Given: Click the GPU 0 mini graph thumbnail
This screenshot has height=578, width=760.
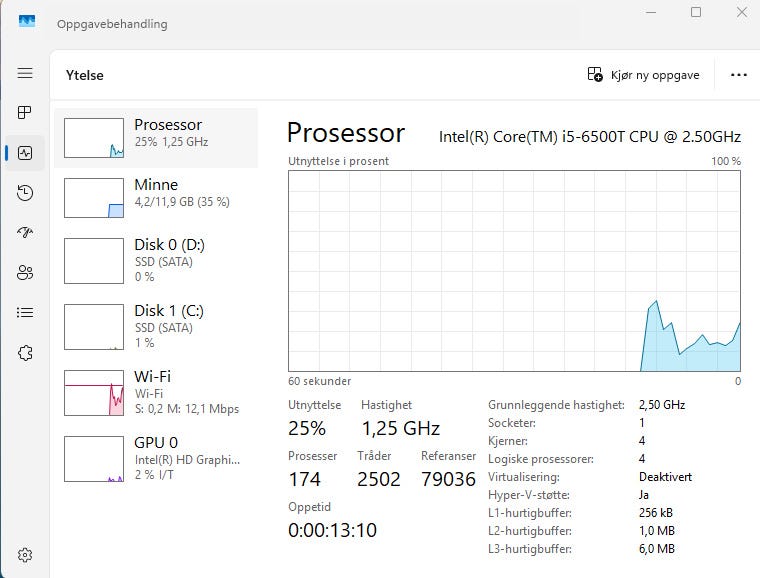Looking at the screenshot, I should (94, 459).
